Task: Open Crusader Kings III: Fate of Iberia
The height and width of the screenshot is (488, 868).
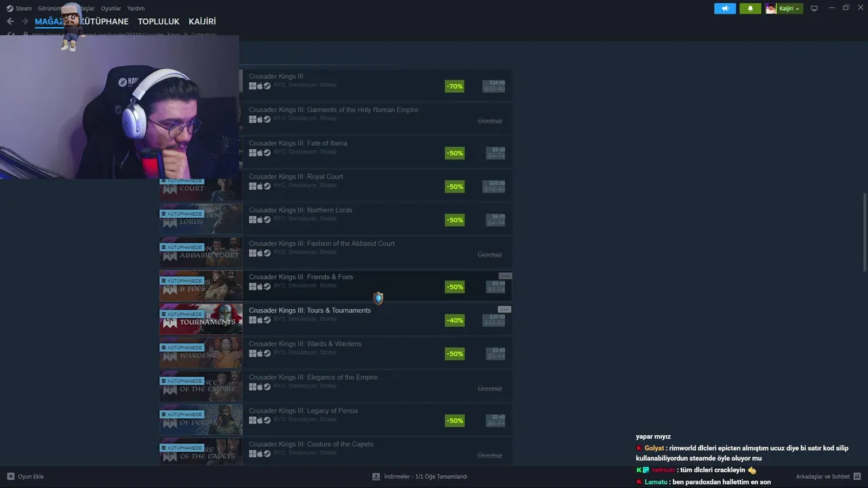Action: (x=298, y=143)
